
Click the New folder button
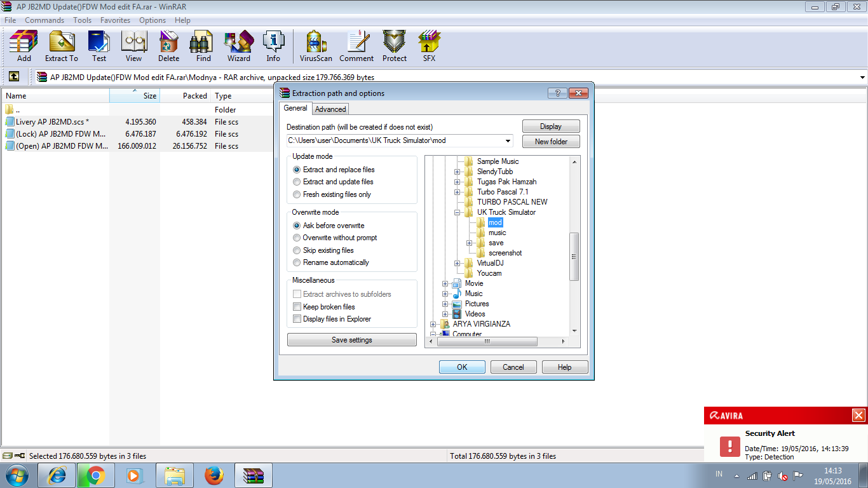coord(551,142)
